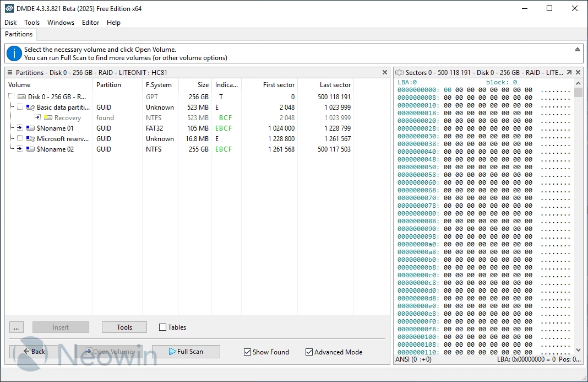Select the "Disk 0 - 256 GB - R..." row name

point(57,97)
